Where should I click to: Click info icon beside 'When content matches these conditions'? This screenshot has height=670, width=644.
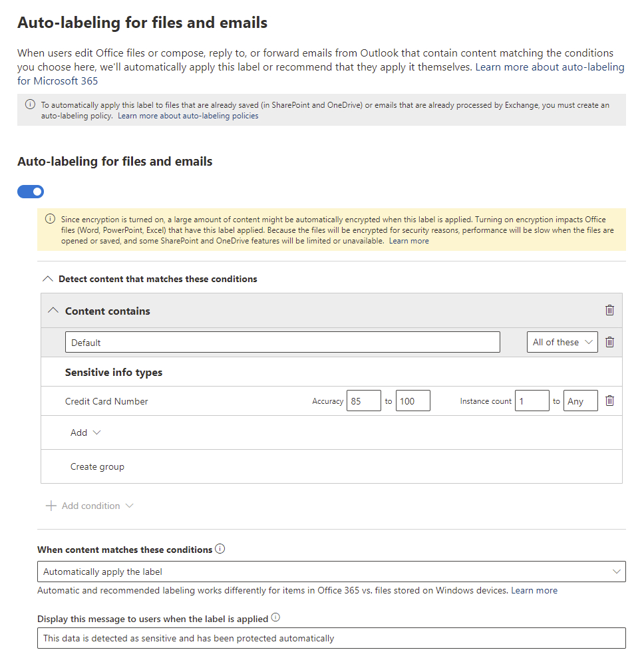click(220, 550)
